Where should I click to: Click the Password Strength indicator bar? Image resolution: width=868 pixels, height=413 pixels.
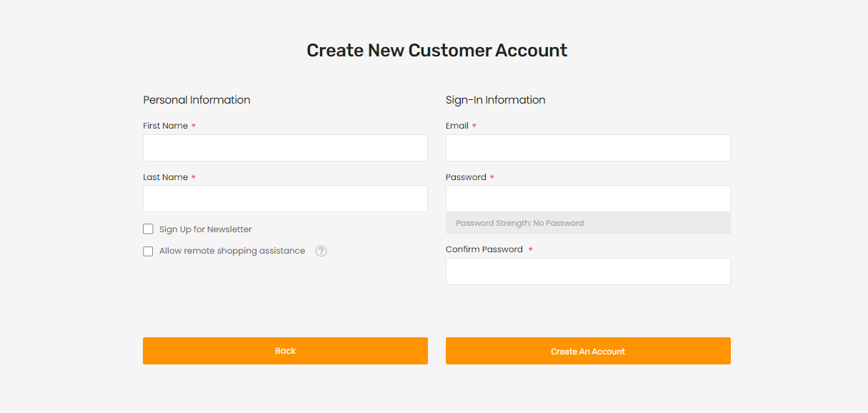click(x=588, y=223)
